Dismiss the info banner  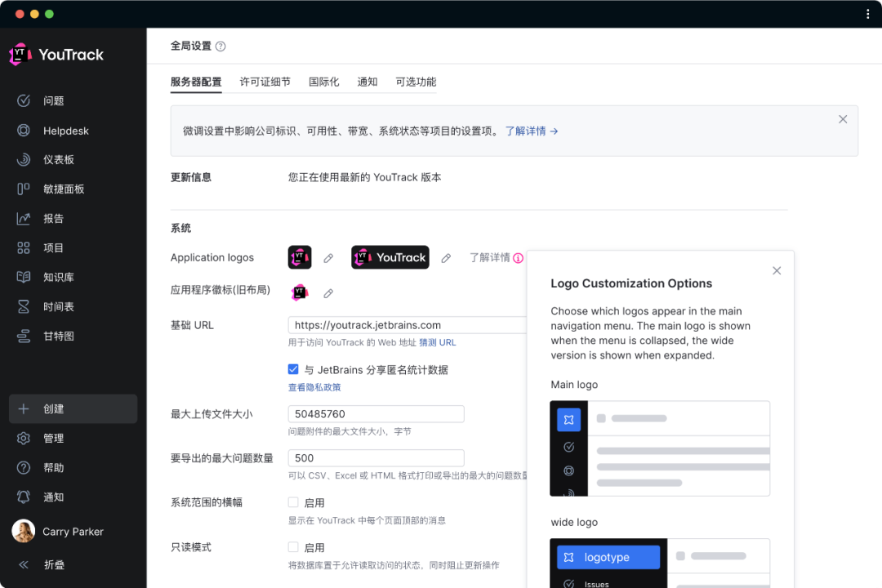[x=843, y=119]
